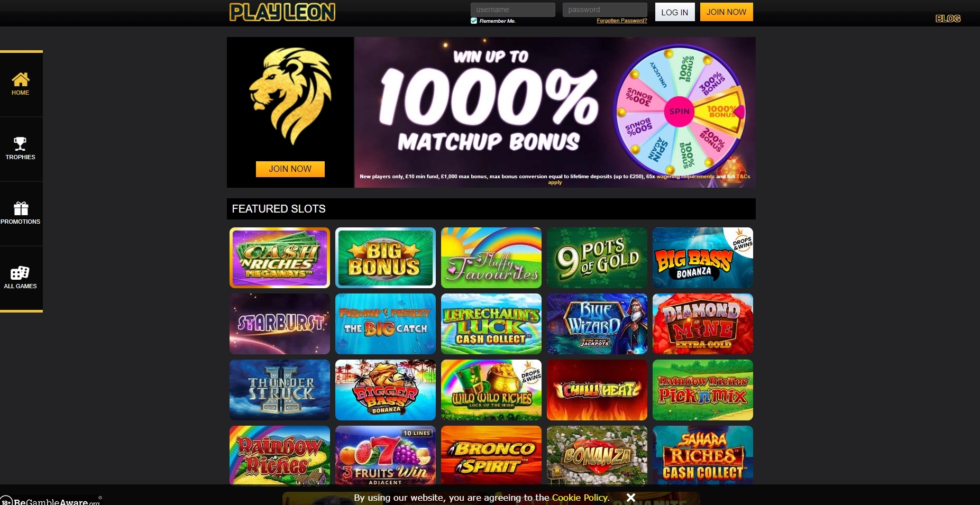Viewport: 980px width, 505px height.
Task: Click the LOG IN button
Action: (x=675, y=12)
